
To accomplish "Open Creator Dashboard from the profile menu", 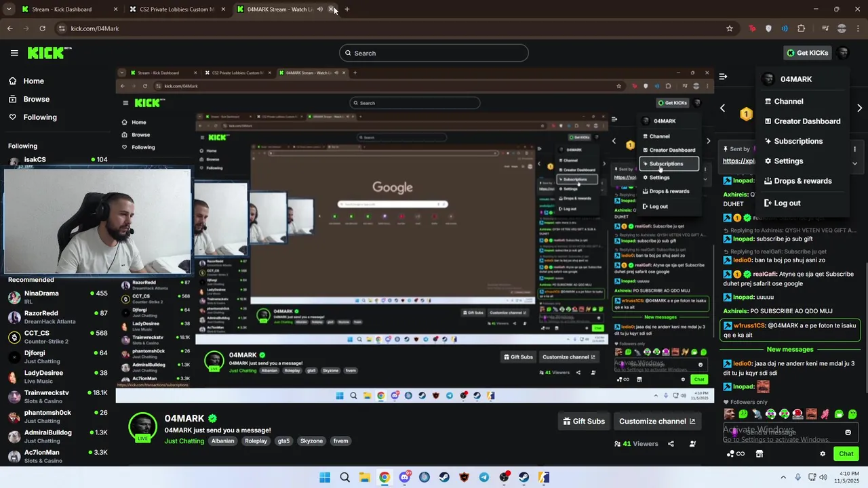I will pos(802,121).
